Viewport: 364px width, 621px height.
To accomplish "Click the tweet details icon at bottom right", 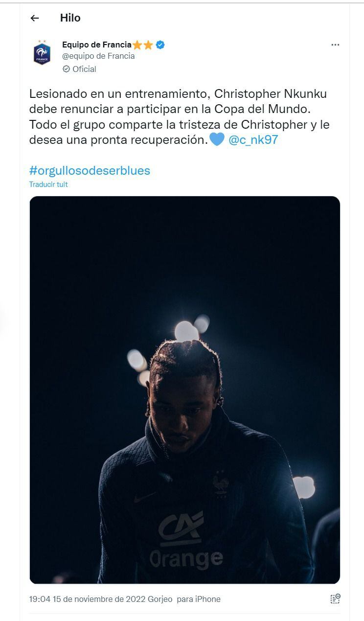I will click(335, 598).
